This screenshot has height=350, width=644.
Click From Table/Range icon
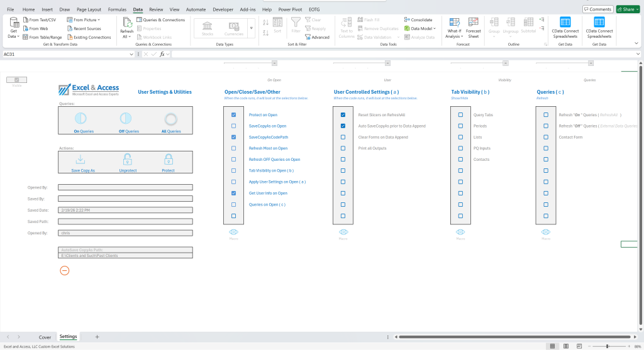25,37
